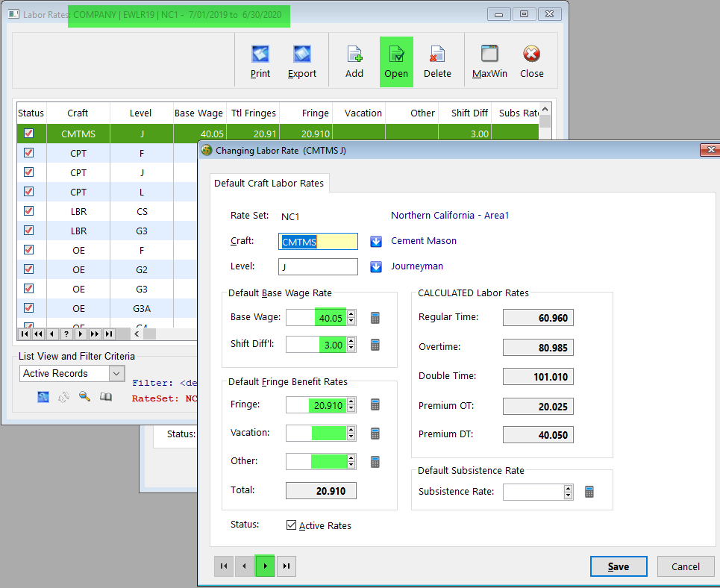The width and height of the screenshot is (720, 588).
Task: Click the Other rate spinner arrows
Action: coord(351,462)
